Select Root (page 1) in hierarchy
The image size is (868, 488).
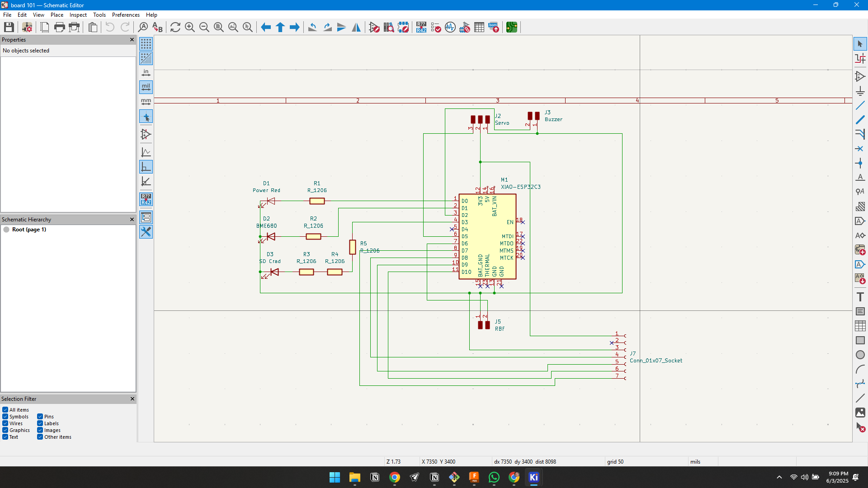tap(29, 230)
